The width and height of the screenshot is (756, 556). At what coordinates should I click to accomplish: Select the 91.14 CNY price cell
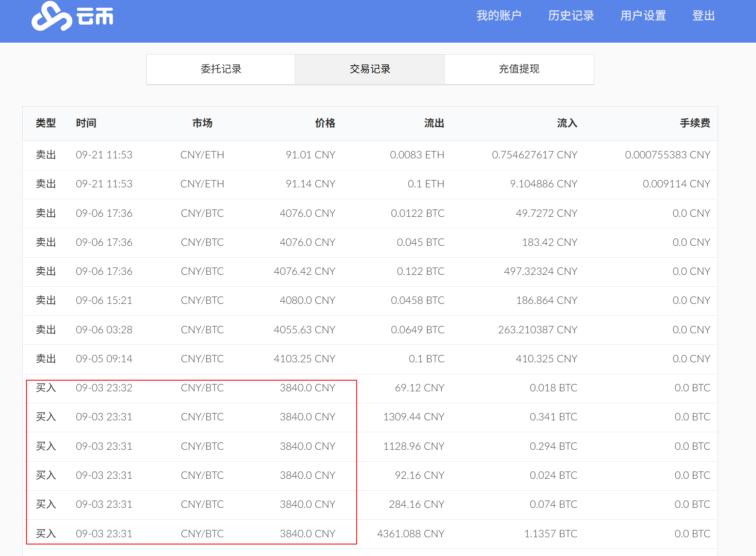311,184
